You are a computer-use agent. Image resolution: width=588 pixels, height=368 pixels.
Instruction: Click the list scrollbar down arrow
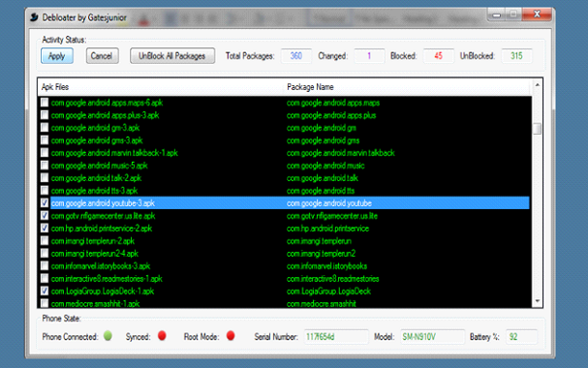pos(538,301)
